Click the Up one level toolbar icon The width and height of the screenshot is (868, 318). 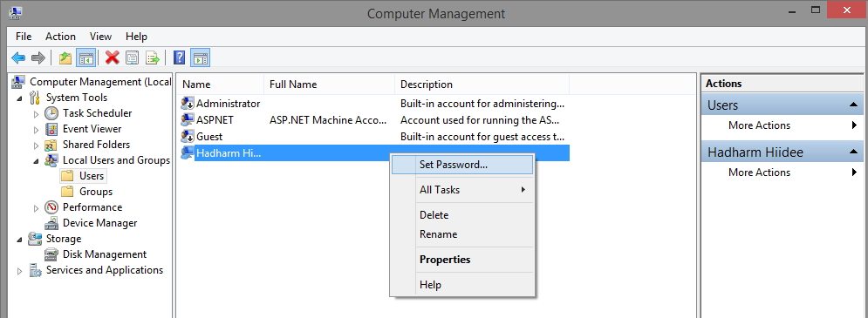[65, 58]
